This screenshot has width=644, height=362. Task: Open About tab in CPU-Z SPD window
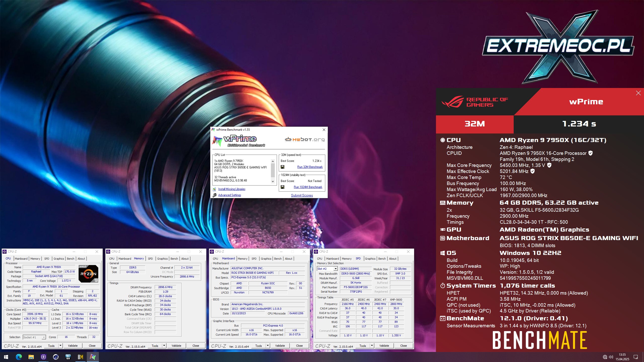pyautogui.click(x=392, y=259)
